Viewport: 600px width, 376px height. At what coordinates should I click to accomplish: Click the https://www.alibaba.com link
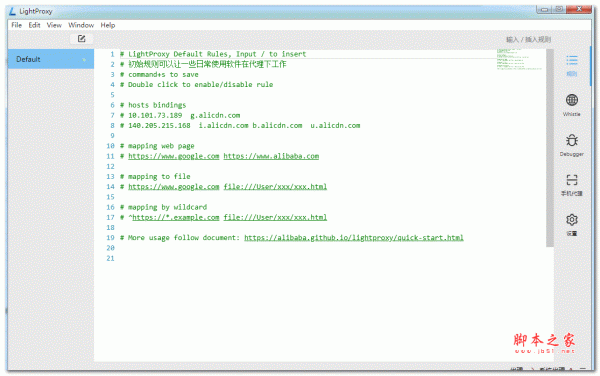coord(271,156)
